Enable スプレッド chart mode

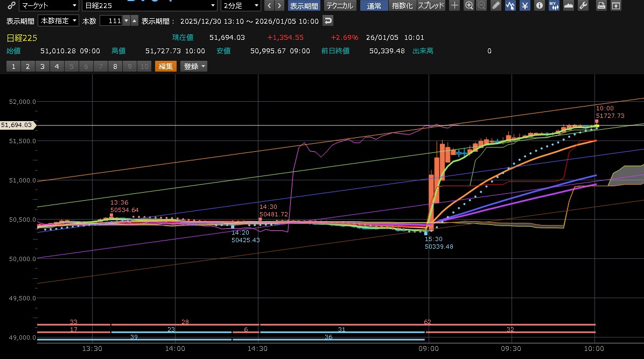[431, 5]
